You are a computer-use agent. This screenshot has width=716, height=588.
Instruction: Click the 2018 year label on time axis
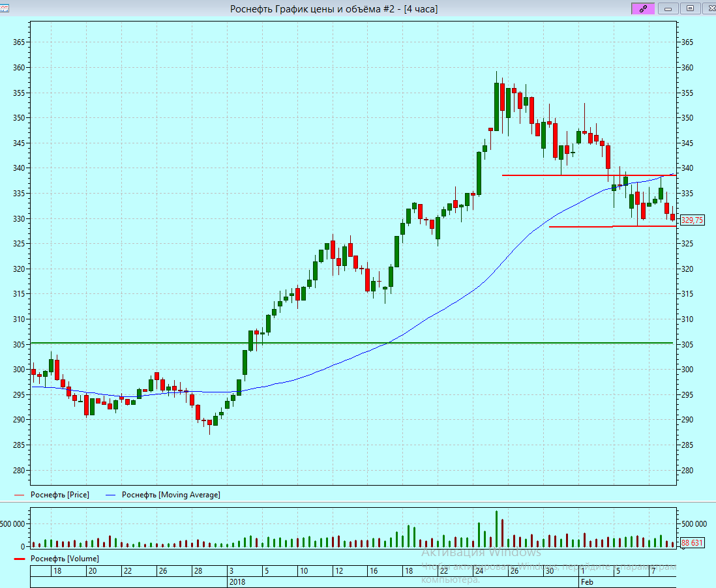coord(237,582)
